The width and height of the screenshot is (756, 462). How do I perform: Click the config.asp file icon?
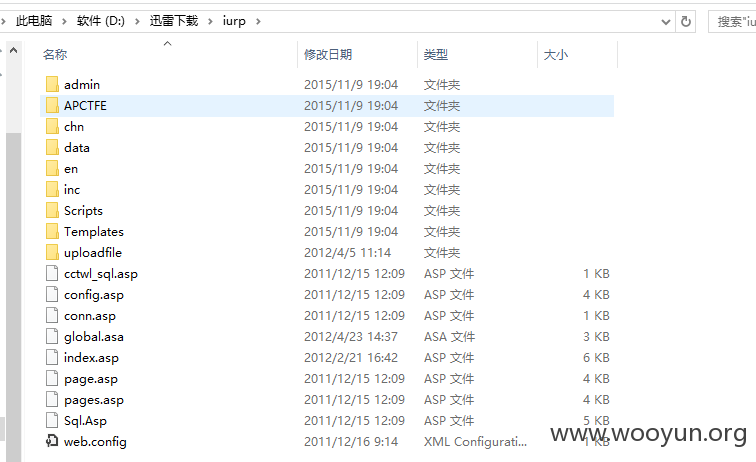click(52, 294)
